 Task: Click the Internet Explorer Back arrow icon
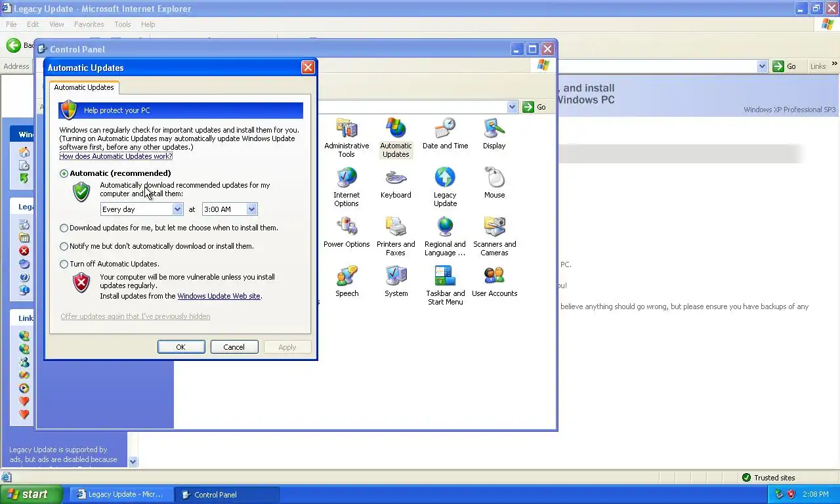pos(13,45)
